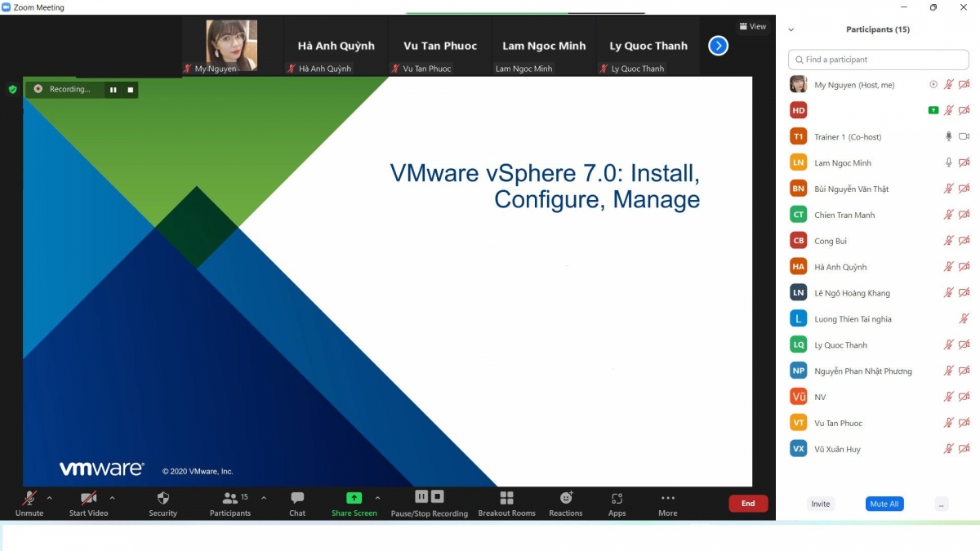980x551 pixels.
Task: Select the HD avatar in participants list
Action: point(799,110)
